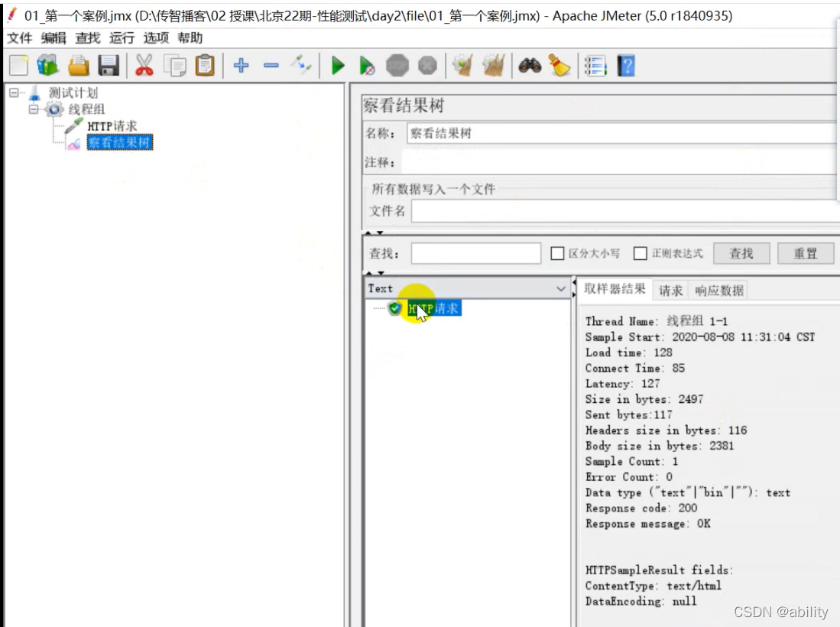Viewport: 840px width, 627px height.
Task: Open the 运行 menu
Action: click(122, 38)
